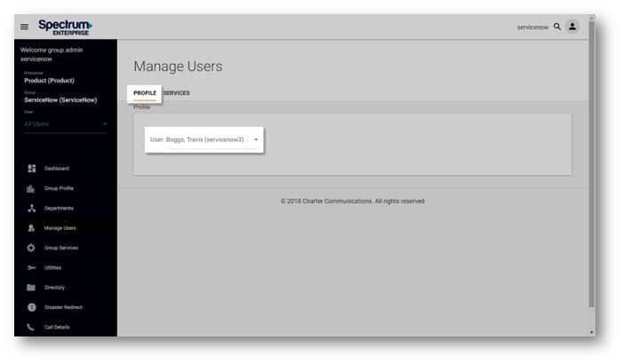Viewport: 623px width, 364px height.
Task: Go to Group Profile in sidebar
Action: coord(59,188)
